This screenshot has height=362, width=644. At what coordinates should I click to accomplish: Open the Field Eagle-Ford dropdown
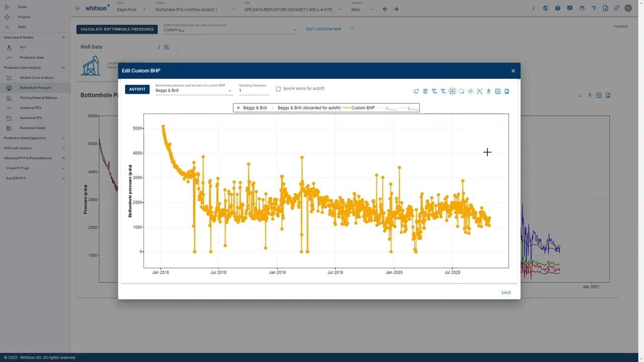(131, 10)
